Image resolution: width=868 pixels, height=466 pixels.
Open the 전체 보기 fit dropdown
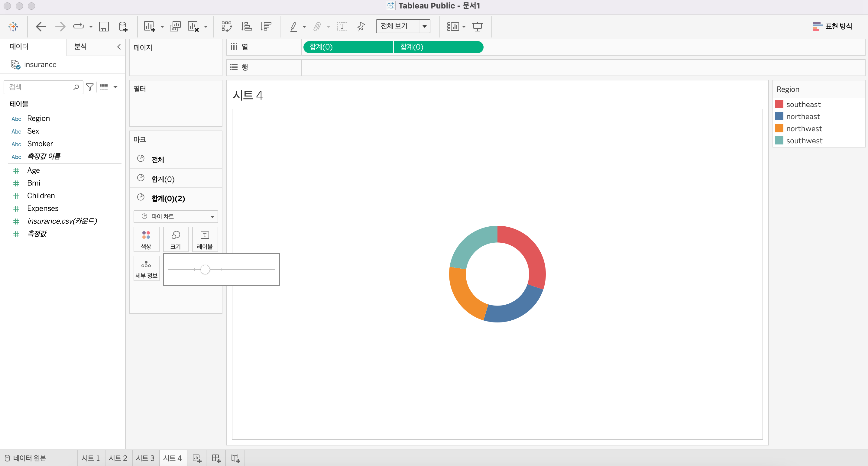pos(424,26)
